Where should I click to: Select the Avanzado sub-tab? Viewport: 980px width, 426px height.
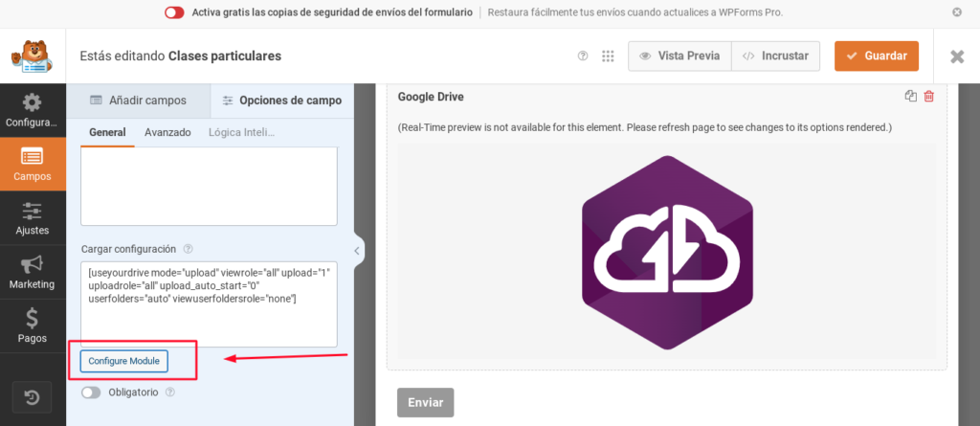pyautogui.click(x=167, y=133)
